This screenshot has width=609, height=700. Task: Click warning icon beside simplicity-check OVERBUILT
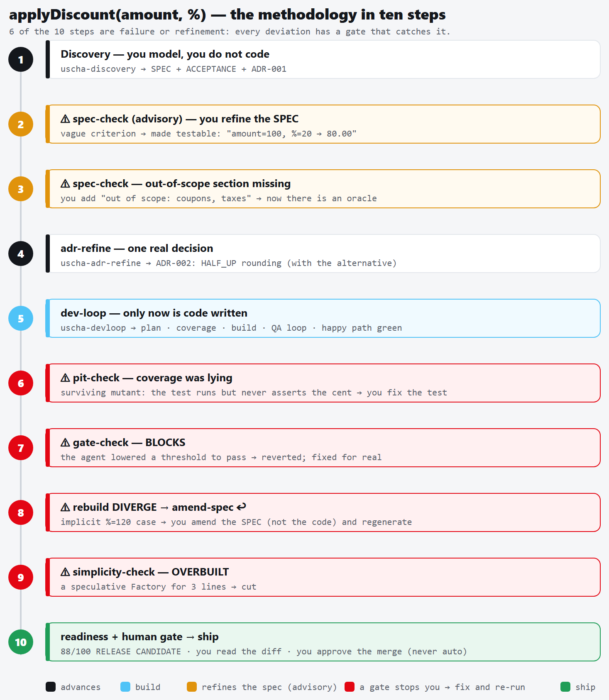click(x=65, y=572)
